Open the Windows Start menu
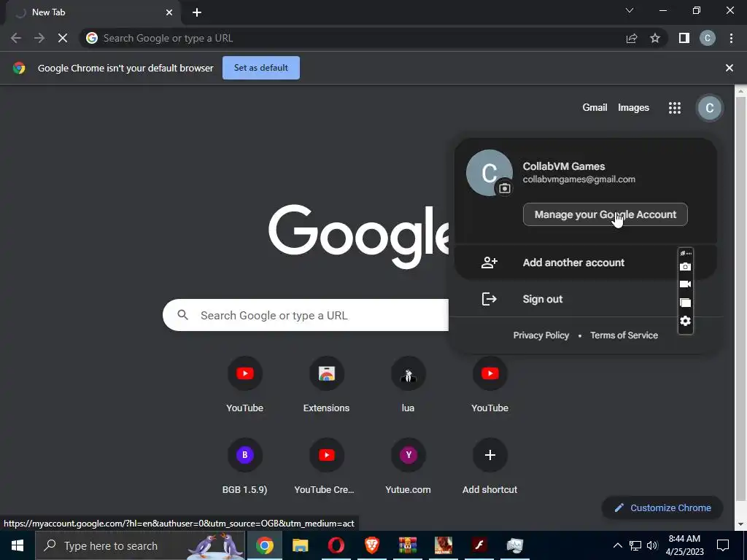747x560 pixels. (x=18, y=545)
